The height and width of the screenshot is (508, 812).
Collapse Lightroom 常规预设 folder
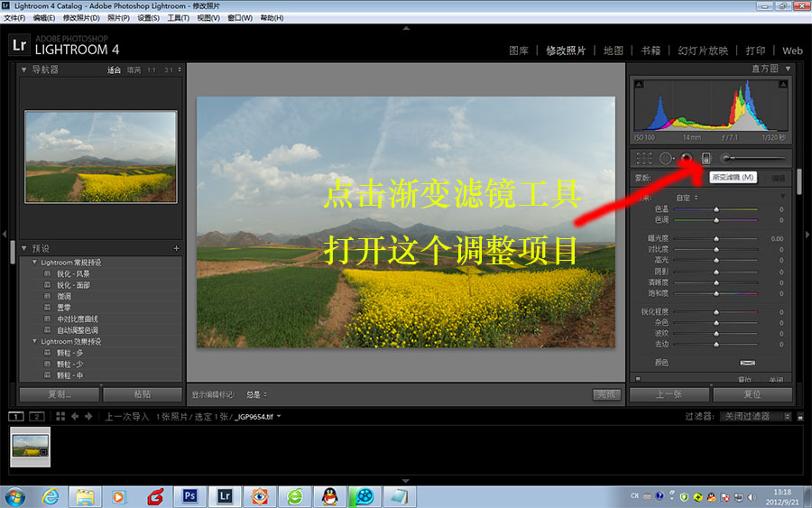pos(34,263)
